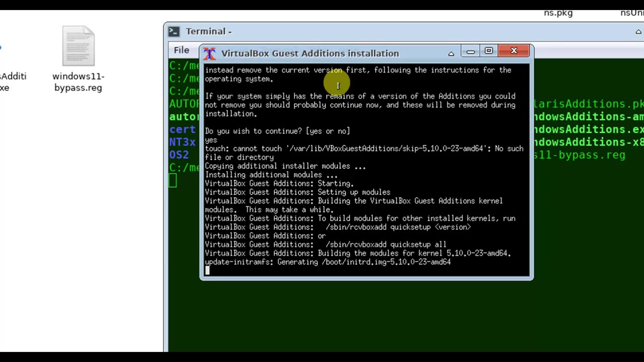Click 'VirtualBox Guest Additions: Starting.' line

point(279,184)
